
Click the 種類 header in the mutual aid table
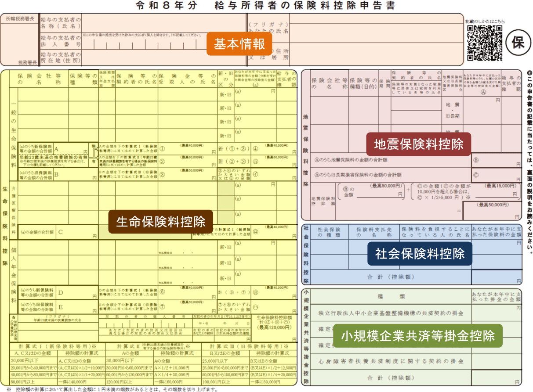click(x=391, y=297)
